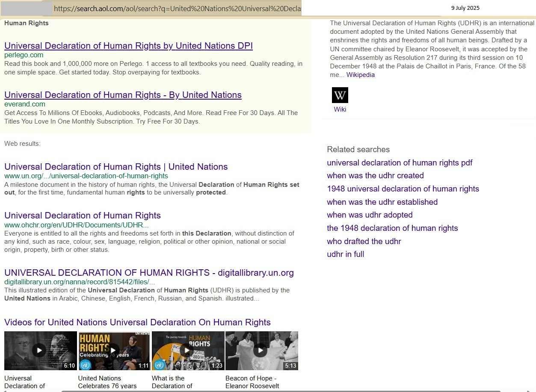Image resolution: width=536 pixels, height=392 pixels.
Task: Click the Wiki label under the logo
Action: [x=340, y=109]
